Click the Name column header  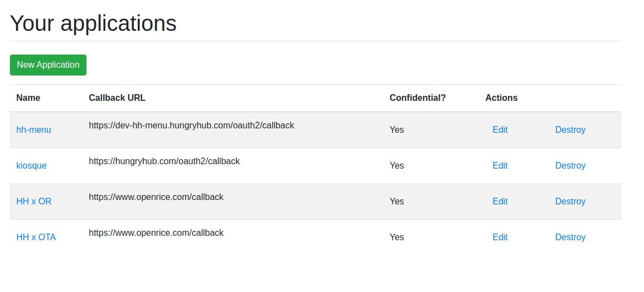tap(28, 98)
